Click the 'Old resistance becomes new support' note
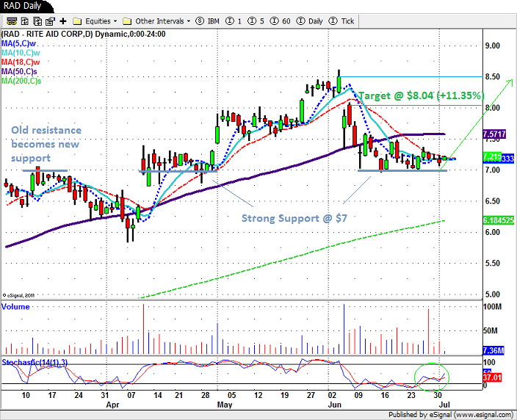The image size is (517, 420). [46, 144]
